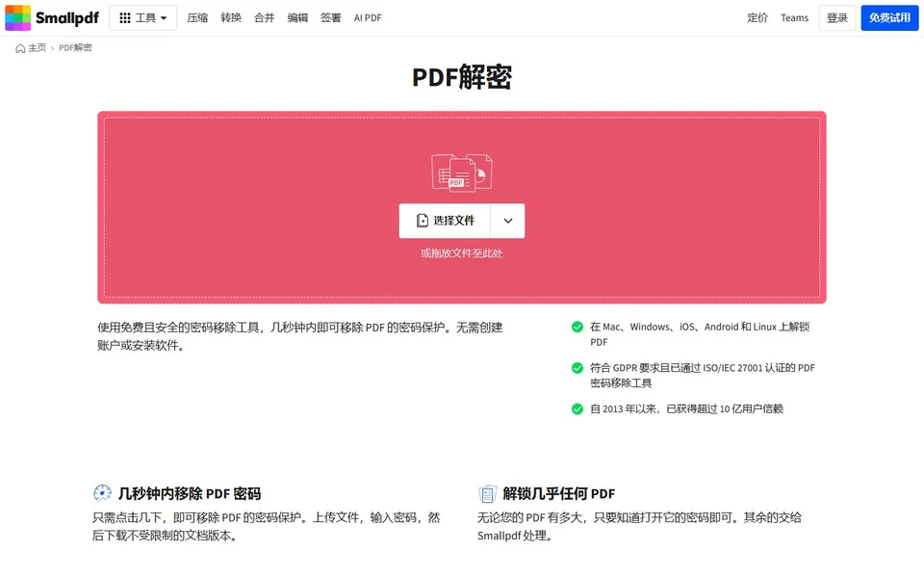Image resolution: width=924 pixels, height=578 pixels.
Task: Click the 或拖放文件至此处 text
Action: pyautogui.click(x=462, y=253)
